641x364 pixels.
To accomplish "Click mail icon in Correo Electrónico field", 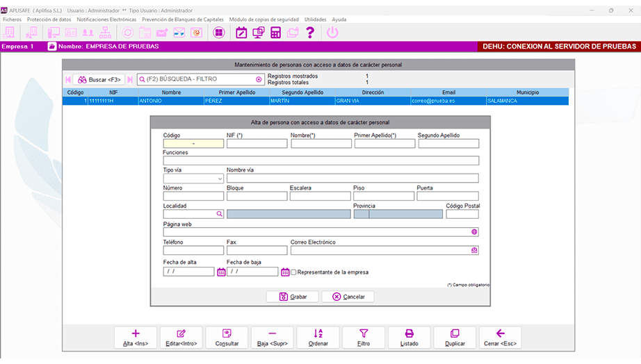I will click(475, 251).
